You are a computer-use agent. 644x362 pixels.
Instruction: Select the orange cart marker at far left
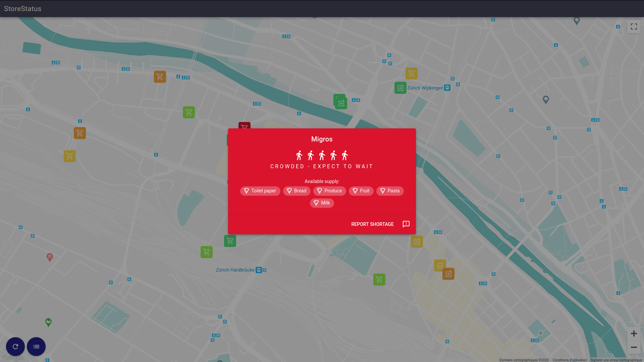pos(80,133)
